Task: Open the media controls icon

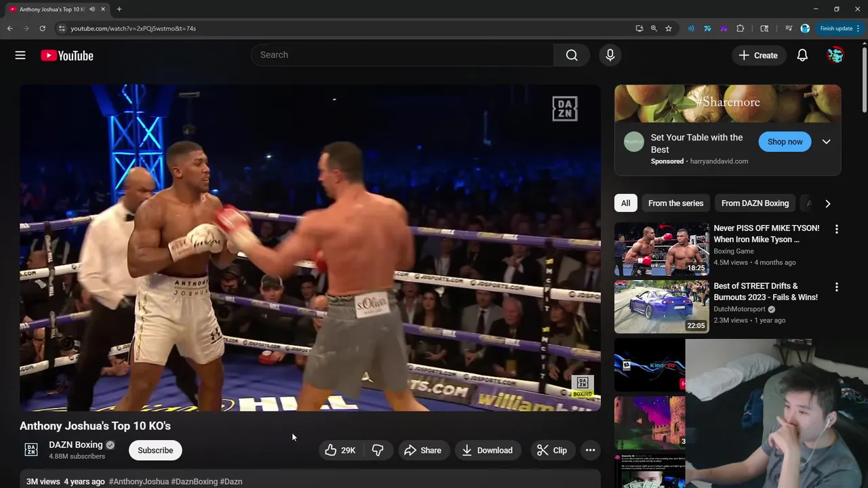Action: point(789,28)
